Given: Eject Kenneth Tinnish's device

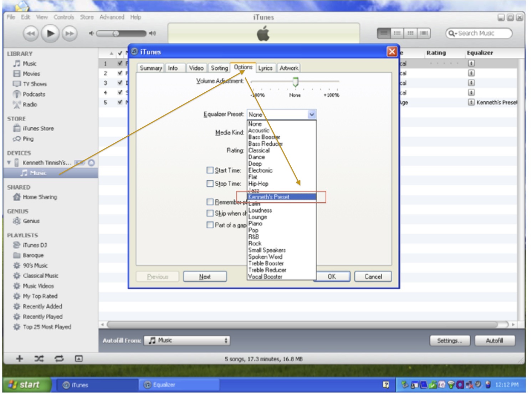Looking at the screenshot, I should [92, 163].
